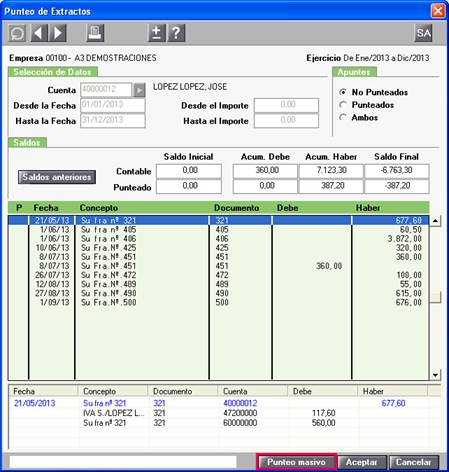Viewport: 449px width, 472px height.
Task: Click the scroll down arrow of entries list
Action: tap(435, 375)
